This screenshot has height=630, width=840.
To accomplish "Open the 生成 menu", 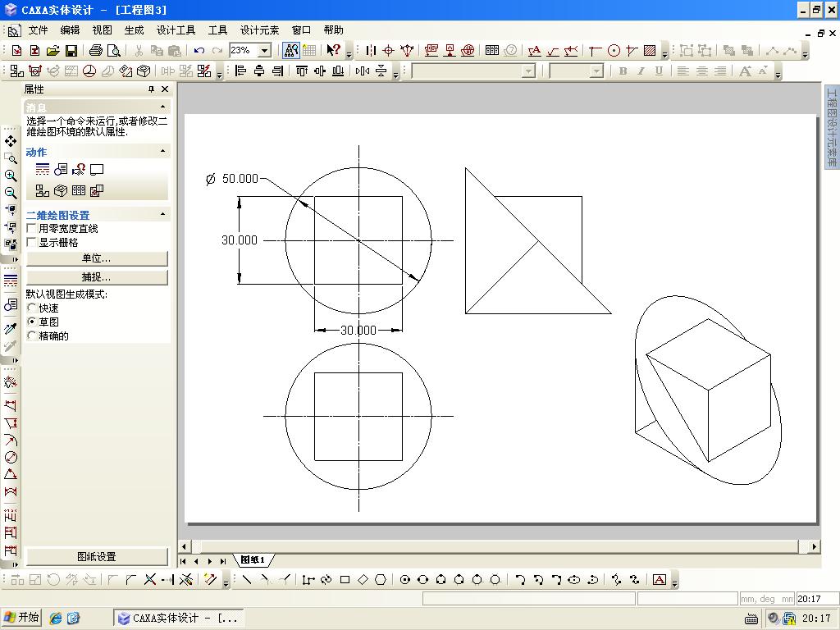I will [134, 30].
